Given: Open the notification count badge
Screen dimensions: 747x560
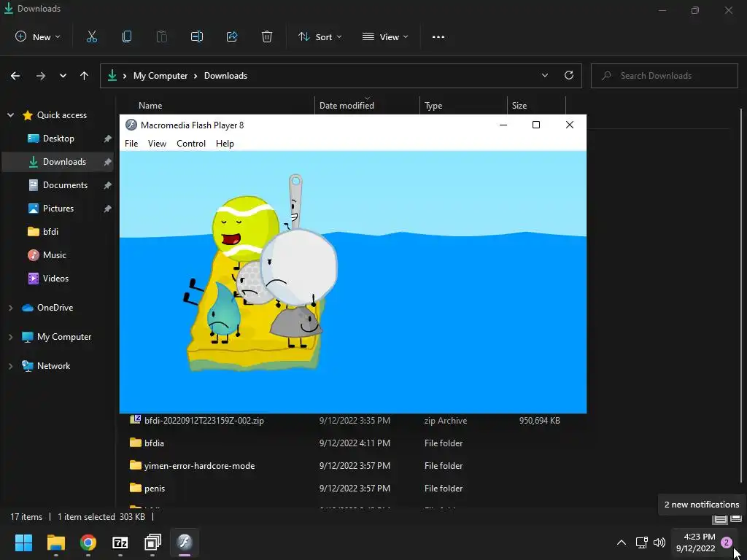Looking at the screenshot, I should (727, 542).
